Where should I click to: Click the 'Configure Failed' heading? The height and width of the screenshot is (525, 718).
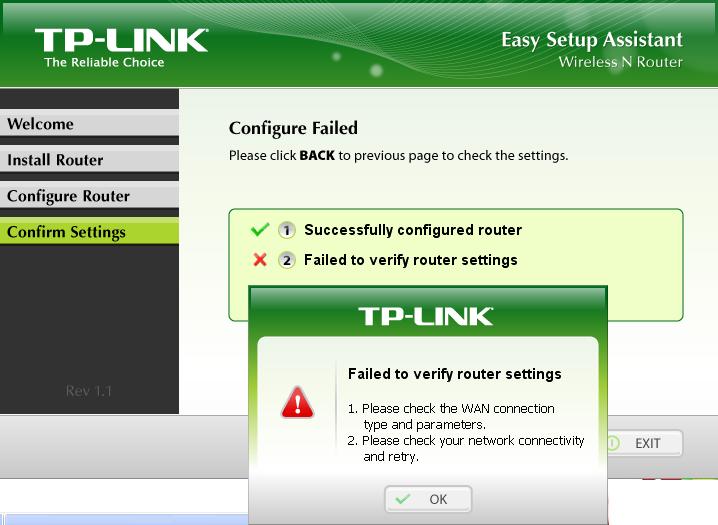click(293, 128)
